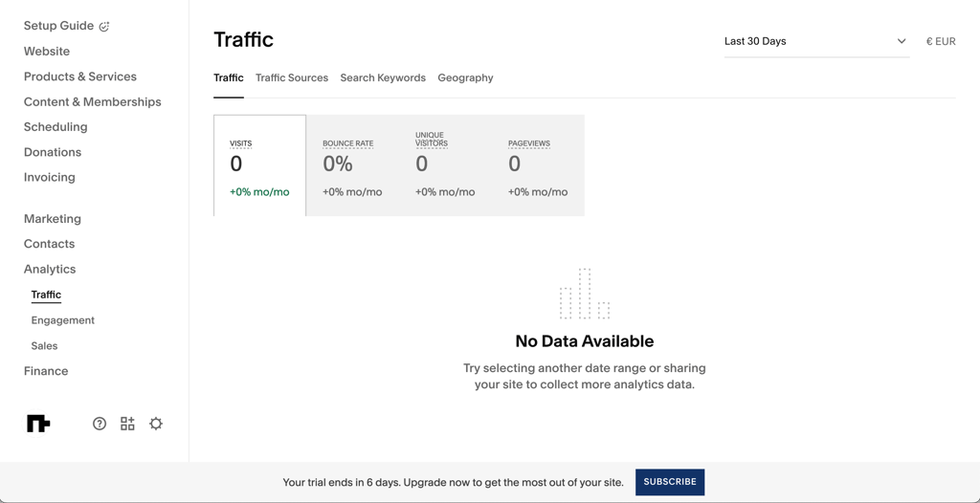
Task: Switch to the Traffic Sources tab
Action: [x=292, y=78]
